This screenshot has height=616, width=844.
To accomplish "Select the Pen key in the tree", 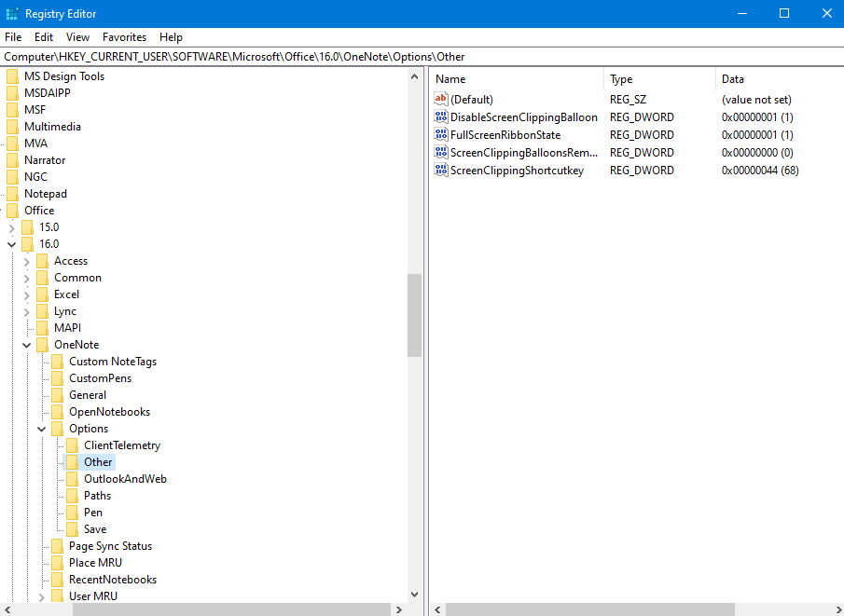I will 93,513.
